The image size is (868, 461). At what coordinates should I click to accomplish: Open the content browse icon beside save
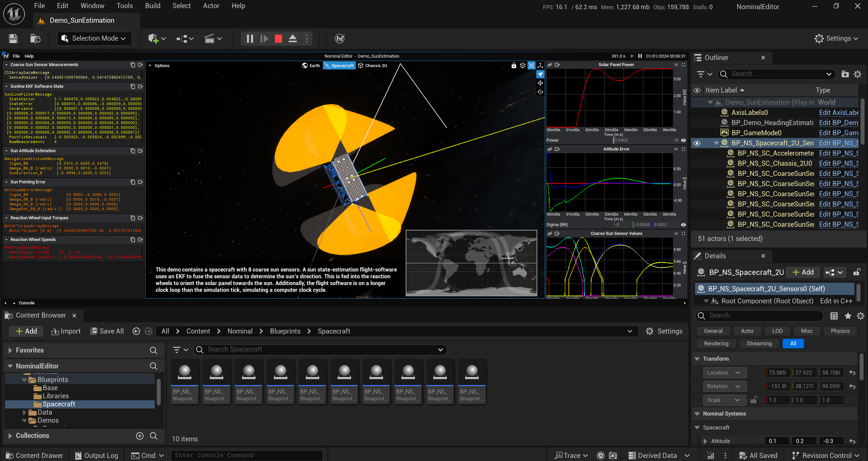pos(35,39)
